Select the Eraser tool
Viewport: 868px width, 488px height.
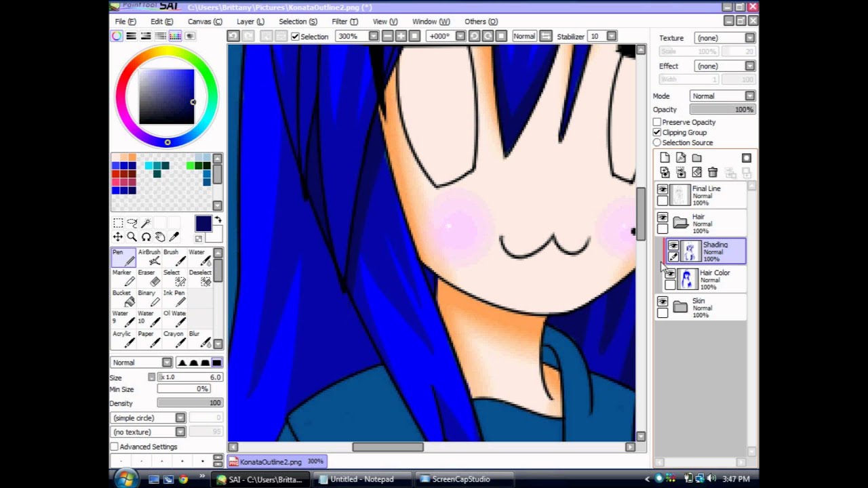tap(149, 278)
